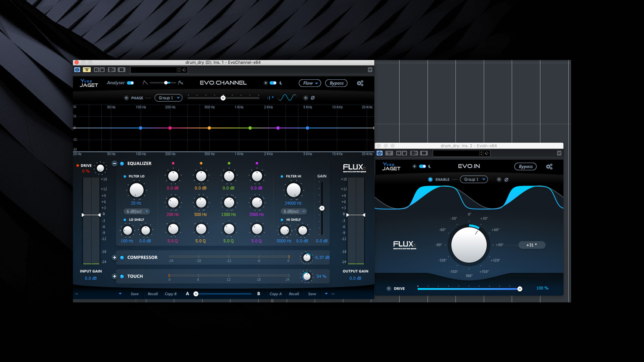Image resolution: width=644 pixels, height=362 pixels.
Task: Click the moon icon in Evo In header
Action: 430,166
